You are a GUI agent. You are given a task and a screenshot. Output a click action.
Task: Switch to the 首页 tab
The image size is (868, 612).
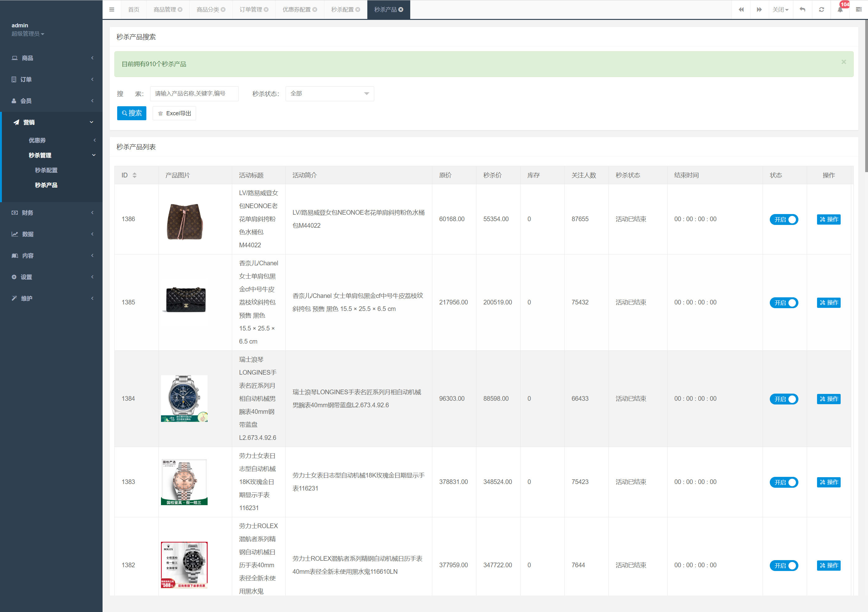(x=133, y=9)
